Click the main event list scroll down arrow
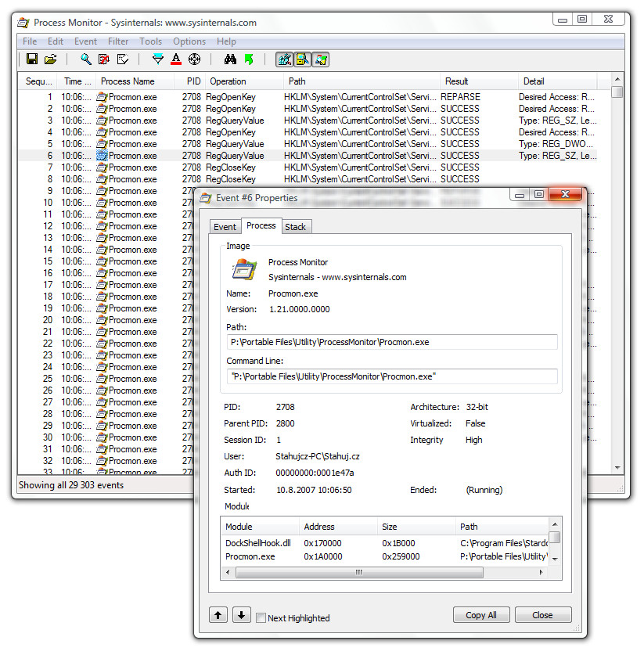The width and height of the screenshot is (644, 655). tap(617, 468)
